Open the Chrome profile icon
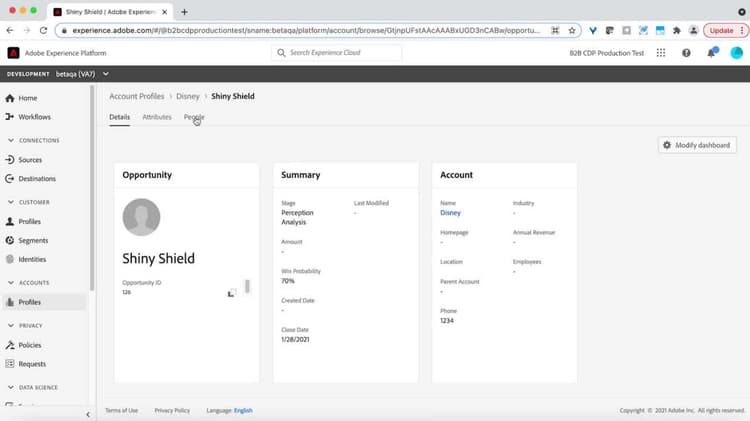This screenshot has height=421, width=750. [693, 30]
